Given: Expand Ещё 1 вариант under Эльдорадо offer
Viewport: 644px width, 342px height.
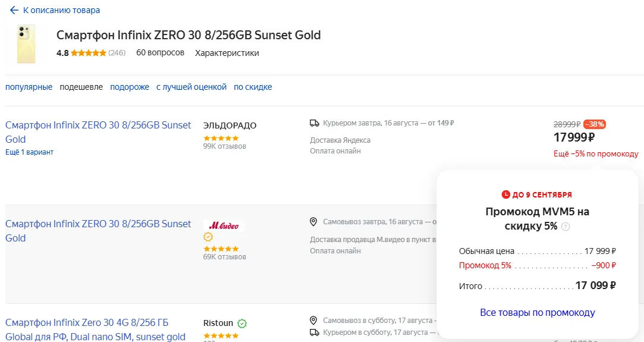Looking at the screenshot, I should [x=29, y=152].
